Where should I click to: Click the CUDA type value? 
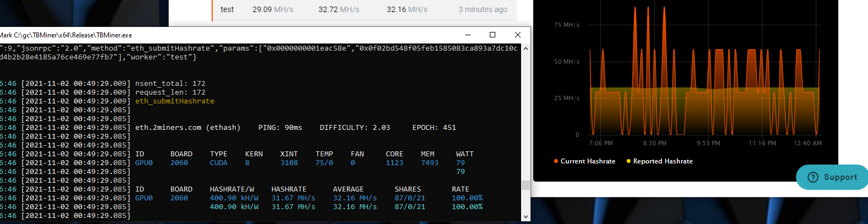(x=219, y=163)
